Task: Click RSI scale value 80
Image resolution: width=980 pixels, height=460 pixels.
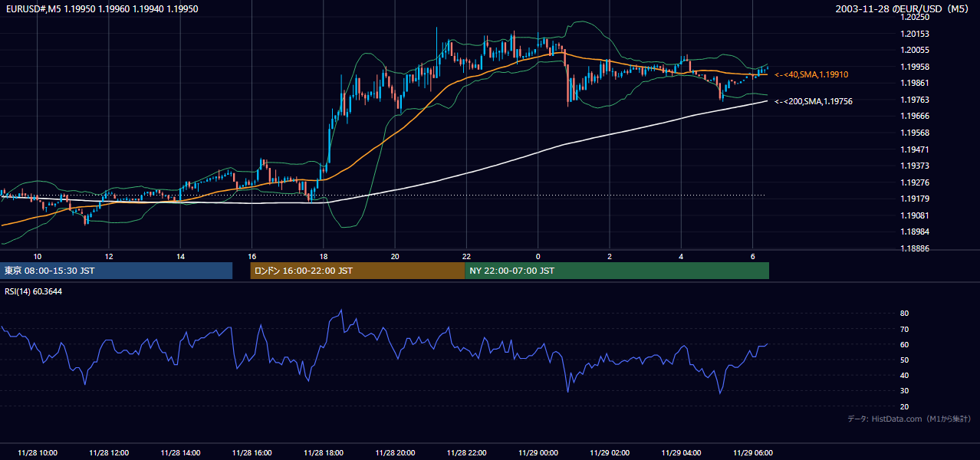Action: [905, 314]
